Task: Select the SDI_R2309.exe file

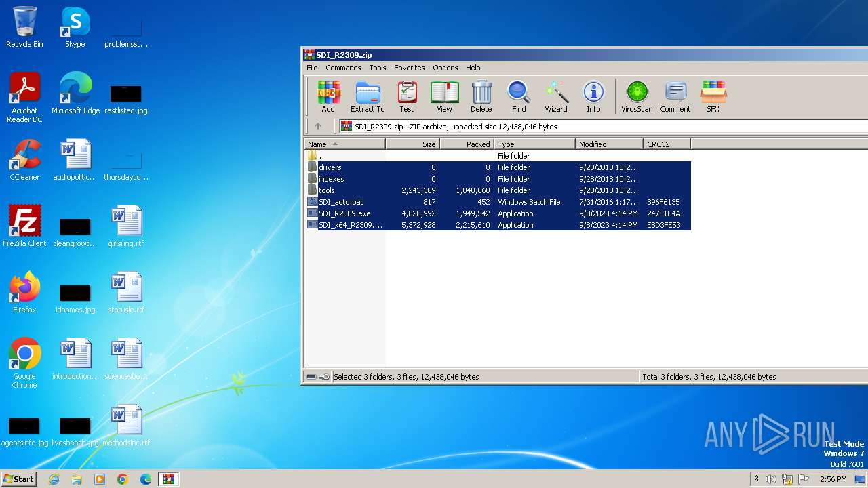Action: [498, 213]
